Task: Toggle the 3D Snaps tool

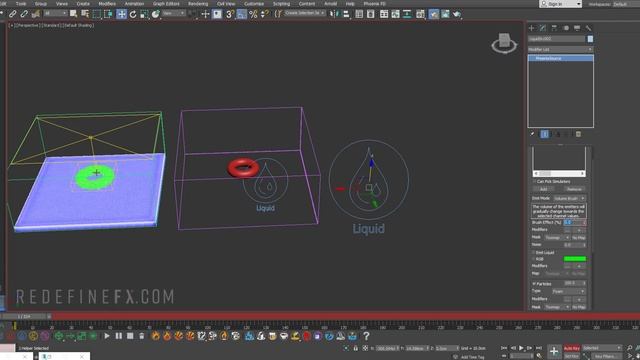Action: [230, 14]
